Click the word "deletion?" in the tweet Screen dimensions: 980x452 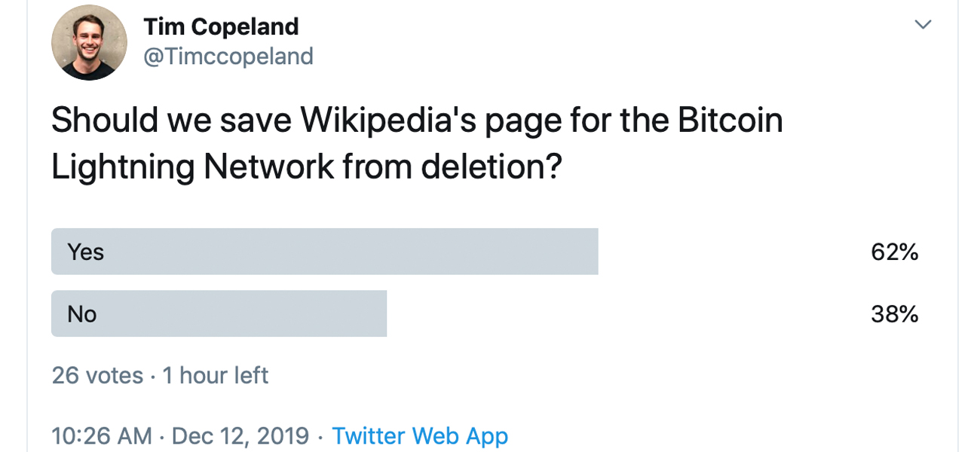click(492, 167)
